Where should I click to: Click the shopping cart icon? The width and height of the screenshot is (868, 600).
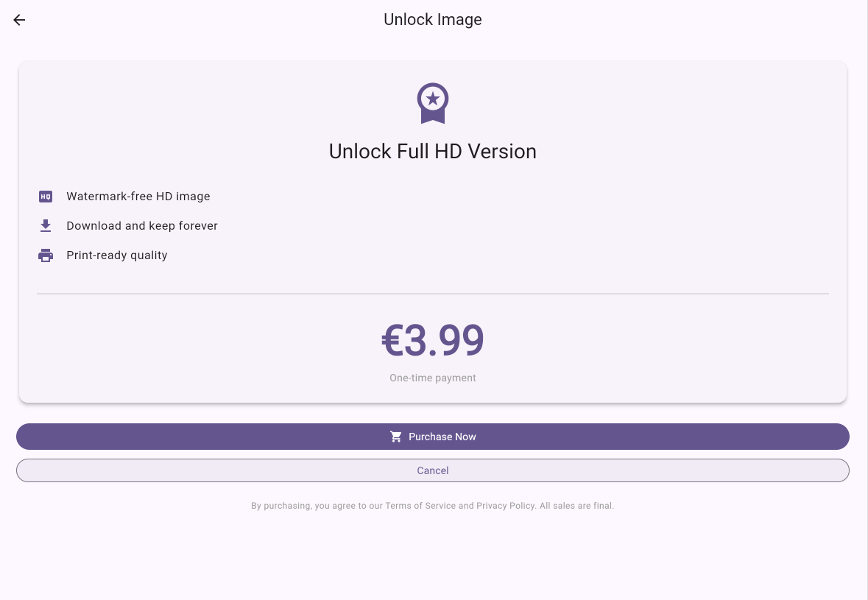click(396, 437)
